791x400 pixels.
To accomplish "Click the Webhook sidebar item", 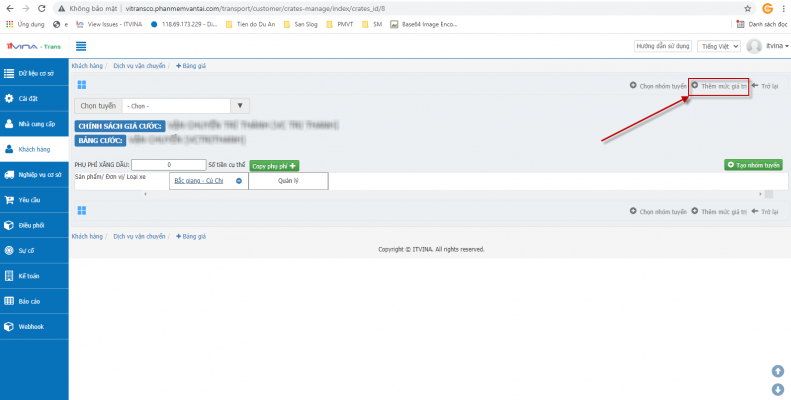I will [34, 326].
